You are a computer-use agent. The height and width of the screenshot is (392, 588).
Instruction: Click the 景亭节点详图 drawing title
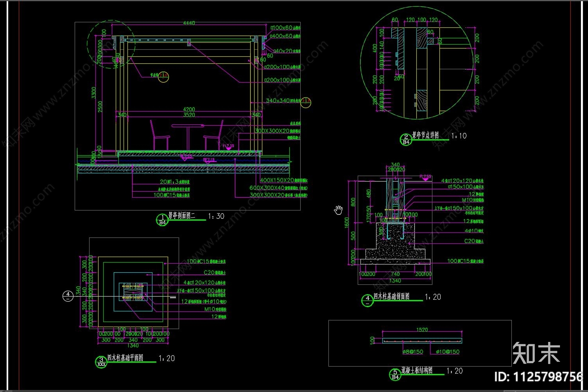click(x=425, y=135)
